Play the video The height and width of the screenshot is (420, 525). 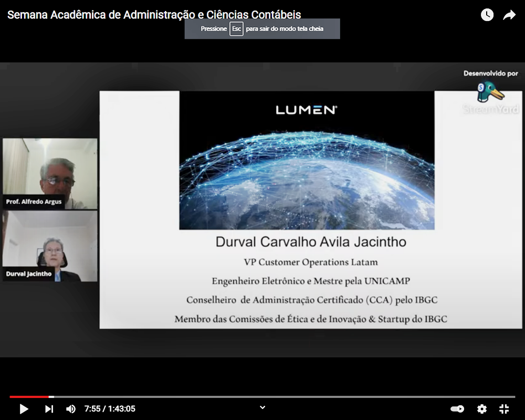24,408
